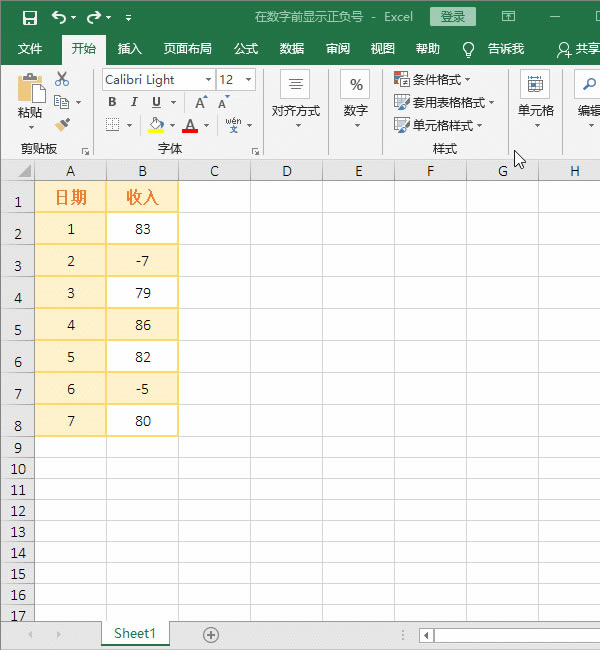
Task: Toggle Italic formatting
Action: [x=134, y=102]
